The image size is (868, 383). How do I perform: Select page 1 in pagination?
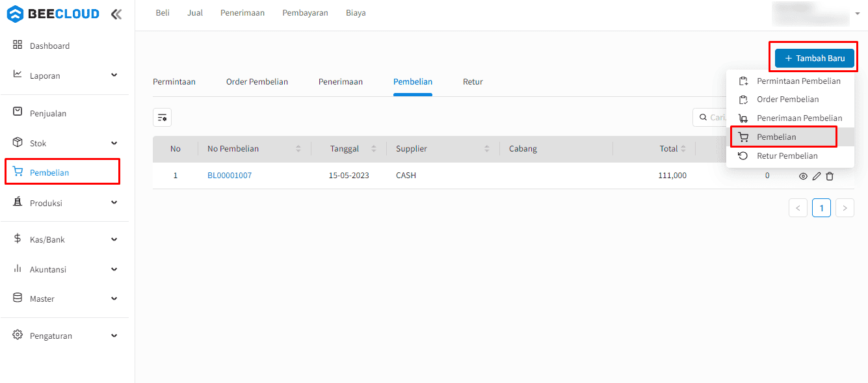822,208
